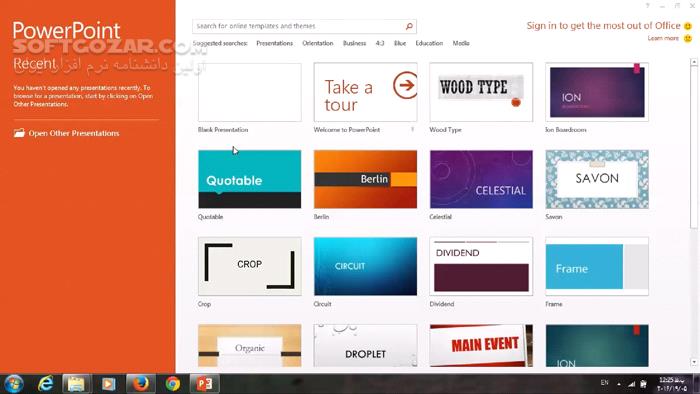Choose the Crop template
700x394 pixels.
point(250,266)
